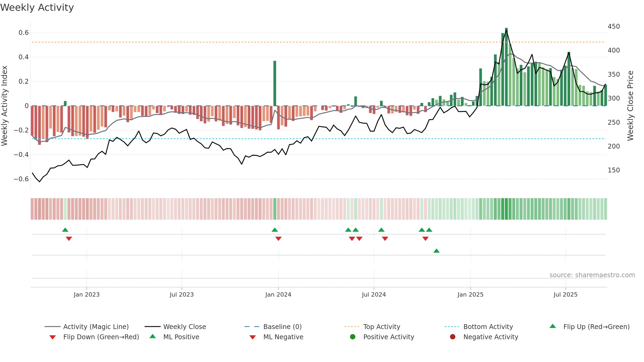Click the 0.6 activity axis tick

coord(24,33)
